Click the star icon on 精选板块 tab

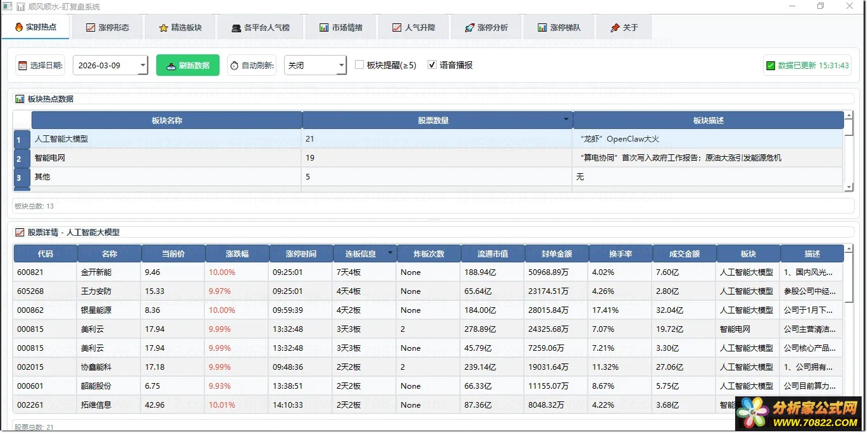click(163, 28)
